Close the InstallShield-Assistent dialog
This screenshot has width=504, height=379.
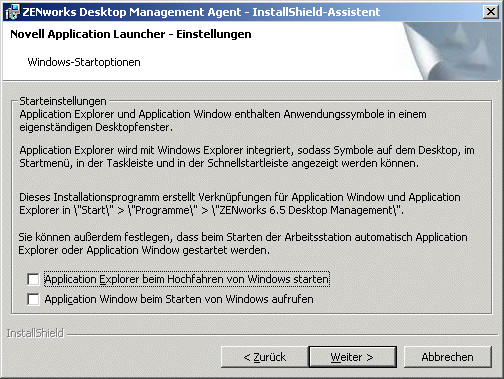[x=491, y=12]
